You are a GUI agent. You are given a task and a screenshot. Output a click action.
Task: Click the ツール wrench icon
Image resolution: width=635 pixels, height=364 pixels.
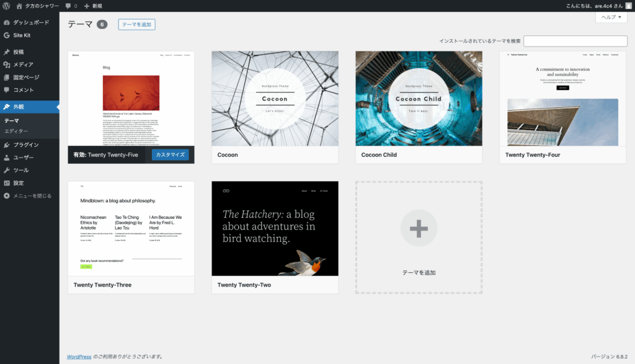6,170
